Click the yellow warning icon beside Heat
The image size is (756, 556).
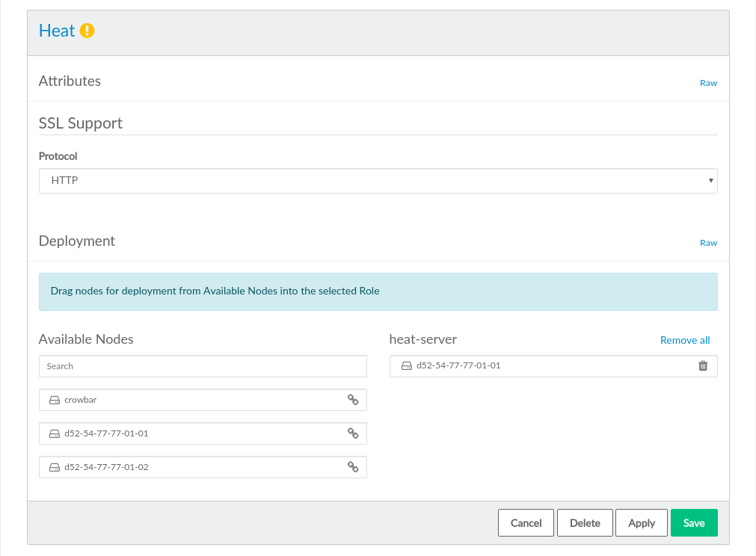click(x=87, y=31)
